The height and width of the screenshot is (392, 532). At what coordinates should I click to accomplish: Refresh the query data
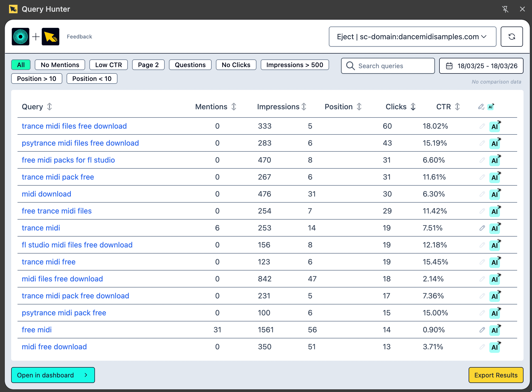click(x=512, y=37)
